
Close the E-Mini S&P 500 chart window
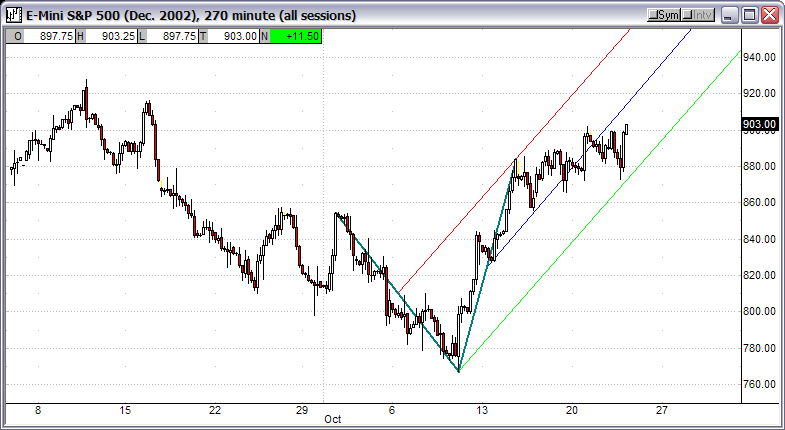tap(769, 16)
